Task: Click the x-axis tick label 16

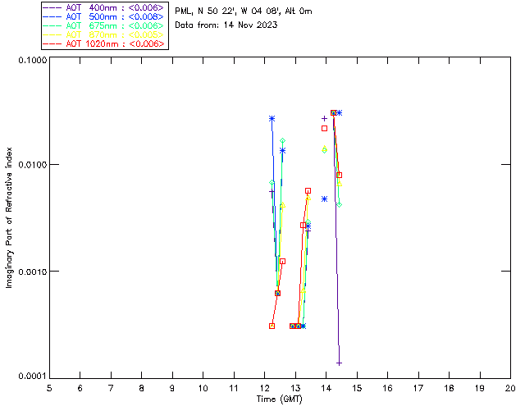Action: click(388, 388)
